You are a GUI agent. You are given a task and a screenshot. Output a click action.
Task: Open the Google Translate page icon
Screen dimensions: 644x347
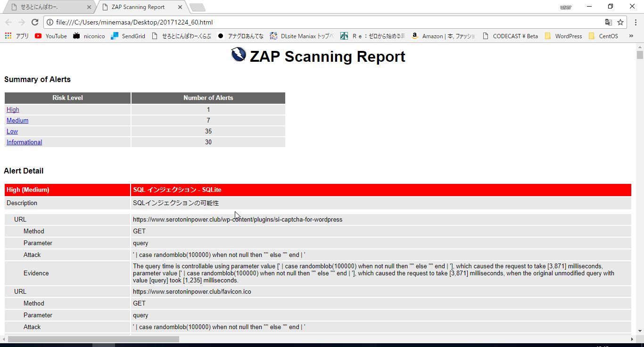click(x=609, y=22)
